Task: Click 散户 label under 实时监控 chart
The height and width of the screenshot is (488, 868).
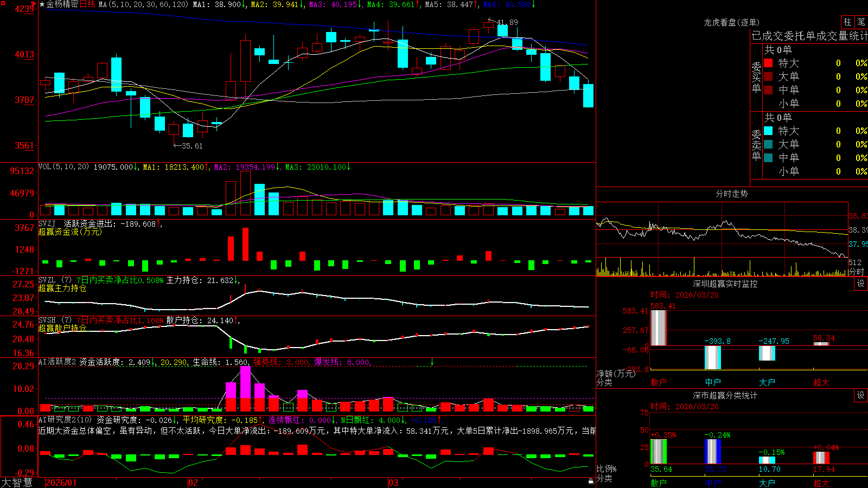Action: [x=659, y=382]
